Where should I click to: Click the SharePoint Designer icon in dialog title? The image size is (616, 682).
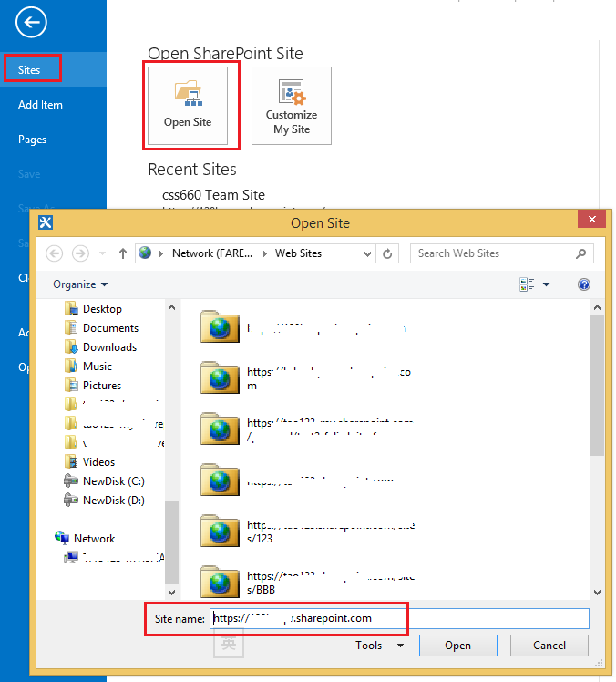pyautogui.click(x=46, y=222)
